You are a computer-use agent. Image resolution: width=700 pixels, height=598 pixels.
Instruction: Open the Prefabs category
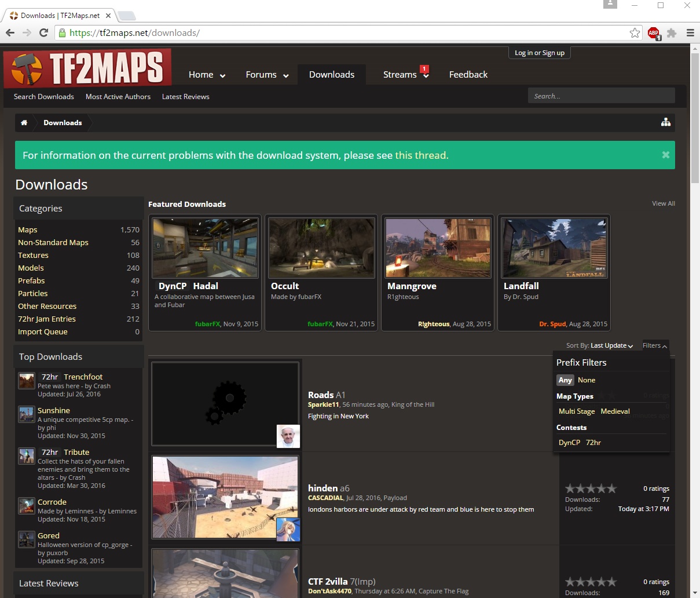pyautogui.click(x=31, y=281)
